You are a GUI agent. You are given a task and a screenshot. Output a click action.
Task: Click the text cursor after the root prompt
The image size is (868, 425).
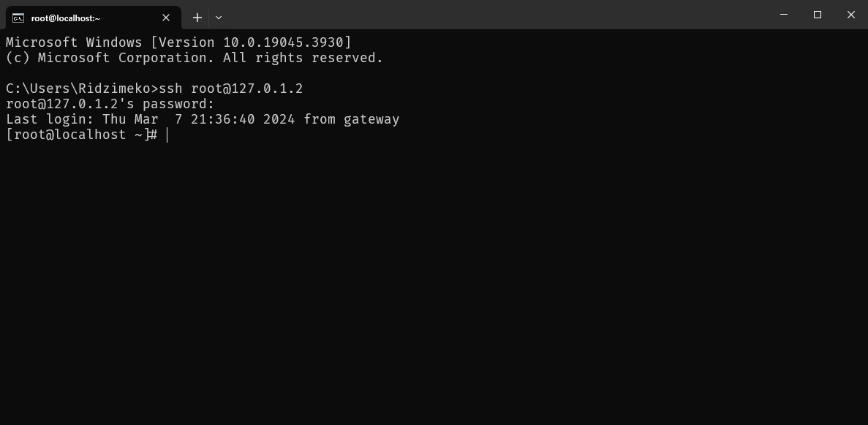tap(167, 135)
